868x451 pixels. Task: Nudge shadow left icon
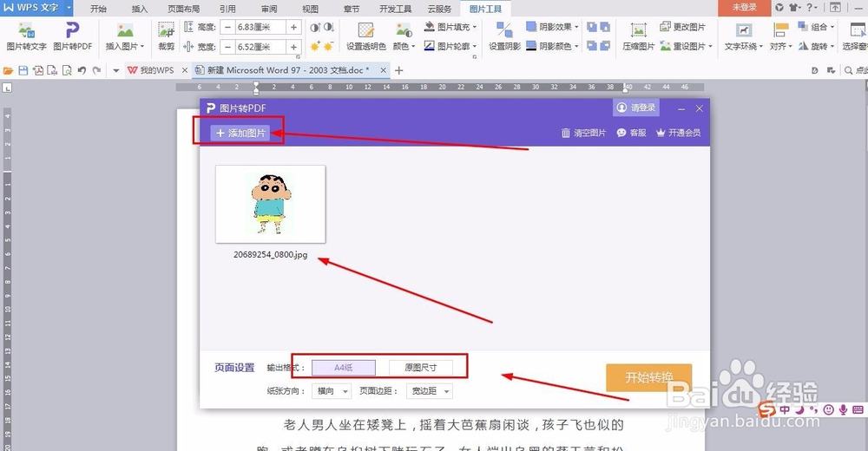tap(592, 46)
